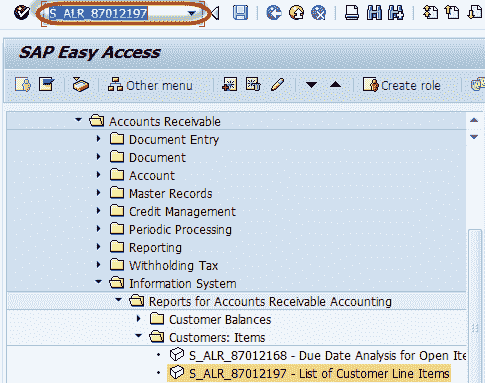Collapse the Information System node

[99, 282]
